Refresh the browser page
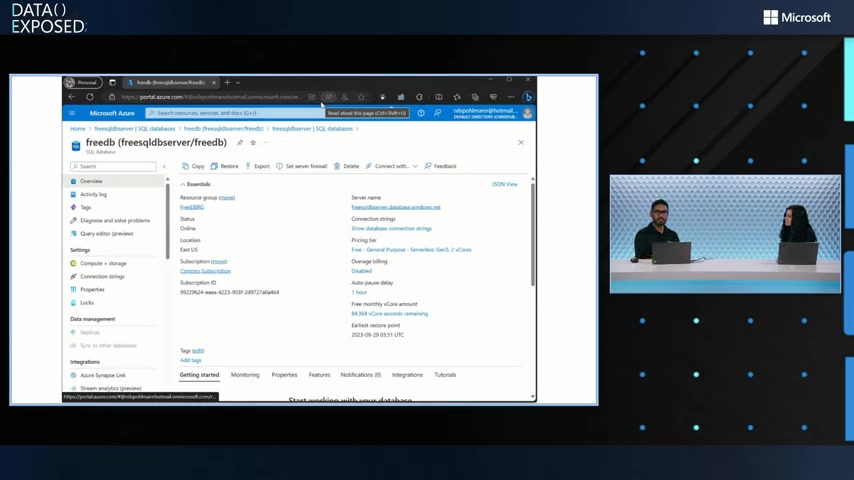This screenshot has width=854, height=480. pyautogui.click(x=90, y=97)
